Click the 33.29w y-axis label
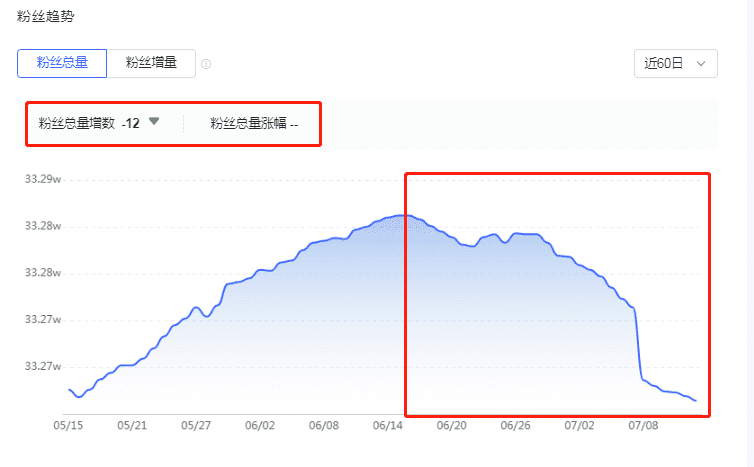 (x=43, y=179)
